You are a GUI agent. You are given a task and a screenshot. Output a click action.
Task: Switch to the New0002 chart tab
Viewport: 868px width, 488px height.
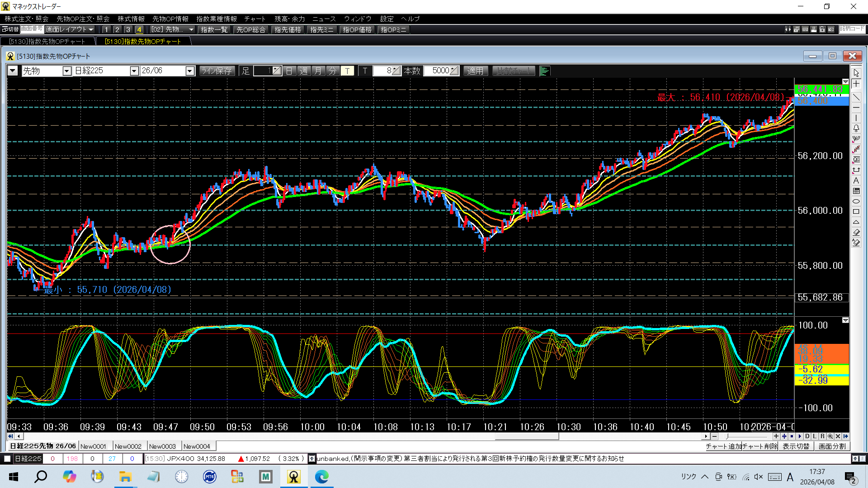(128, 446)
